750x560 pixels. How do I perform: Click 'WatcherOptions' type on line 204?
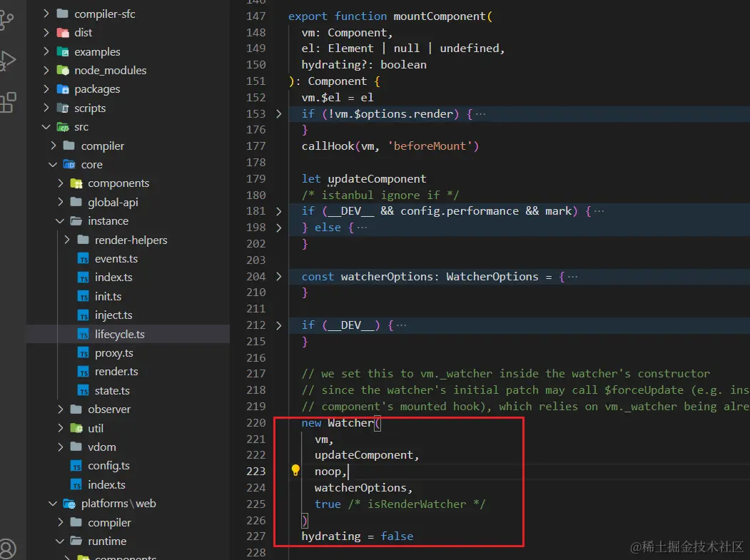[492, 276]
